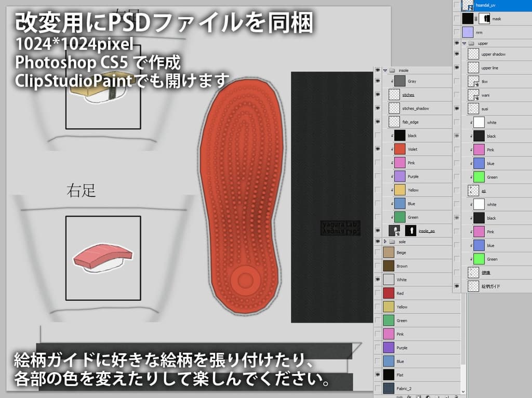Hide the Violet layer using its eye icon
Image resolution: width=532 pixels, height=398 pixels.
377,149
